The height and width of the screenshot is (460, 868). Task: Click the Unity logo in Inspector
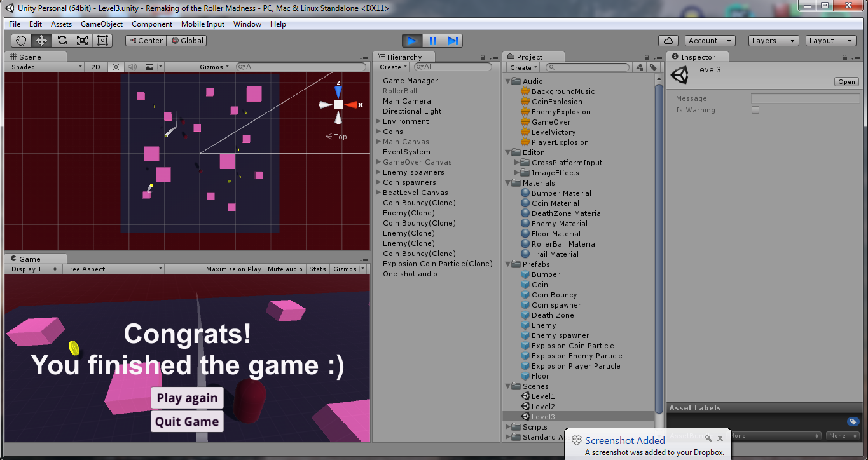coord(680,76)
